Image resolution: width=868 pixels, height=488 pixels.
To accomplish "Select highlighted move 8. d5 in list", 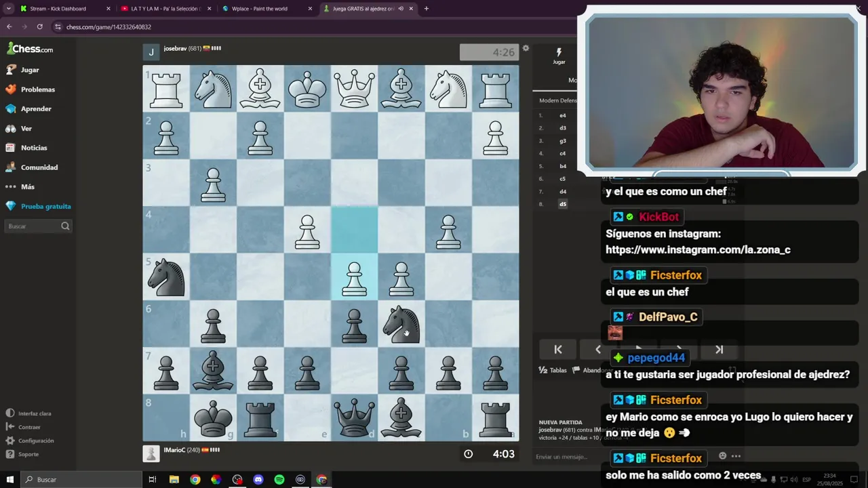I will 563,204.
